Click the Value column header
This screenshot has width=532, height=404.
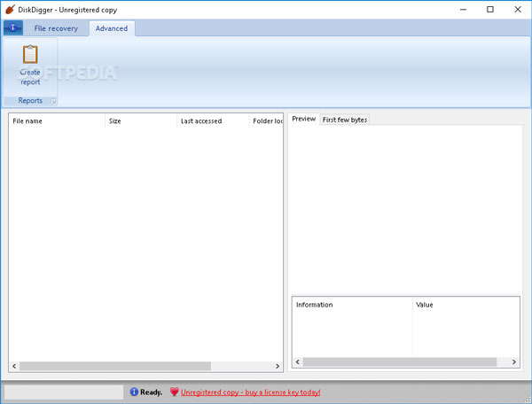[465, 305]
